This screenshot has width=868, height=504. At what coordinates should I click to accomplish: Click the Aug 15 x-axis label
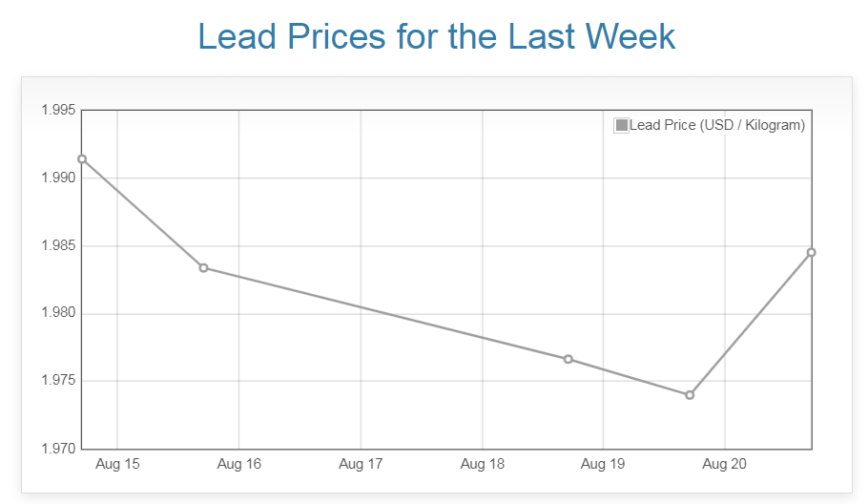(117, 465)
